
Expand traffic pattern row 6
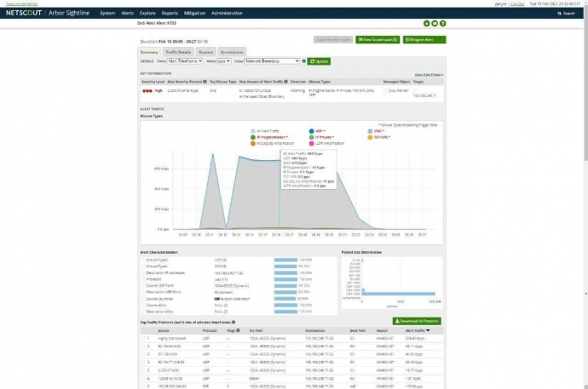click(144, 379)
